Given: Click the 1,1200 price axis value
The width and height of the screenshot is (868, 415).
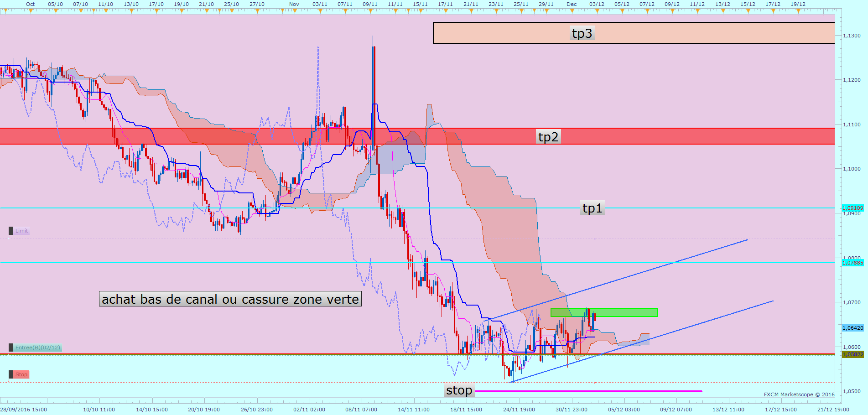Looking at the screenshot, I should click(852, 80).
